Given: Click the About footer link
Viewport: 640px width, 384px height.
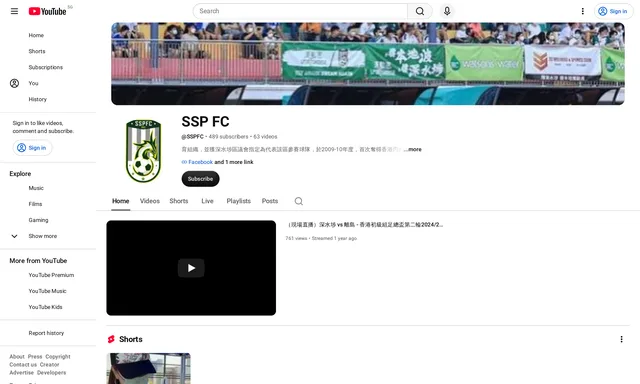Looking at the screenshot, I should [17, 357].
